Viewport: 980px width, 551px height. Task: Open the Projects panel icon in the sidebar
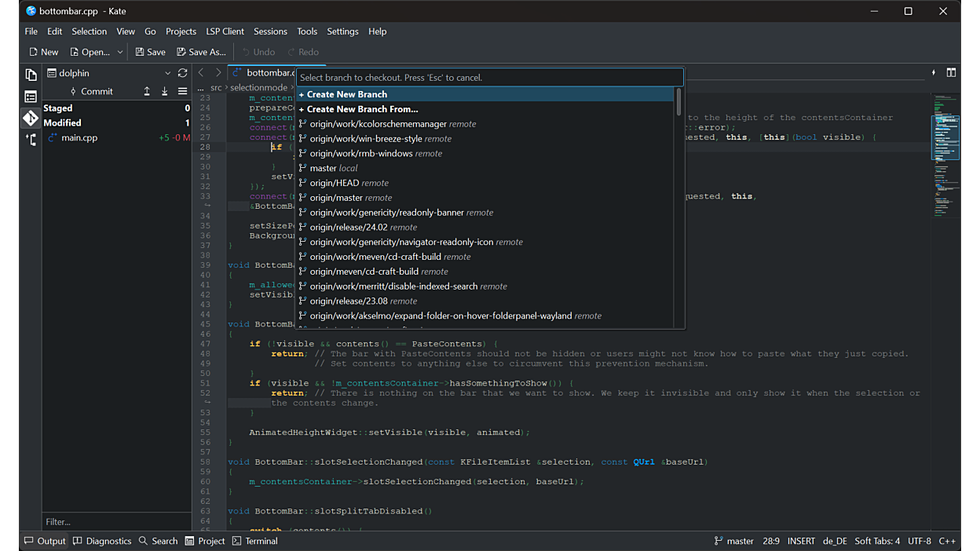[x=31, y=97]
